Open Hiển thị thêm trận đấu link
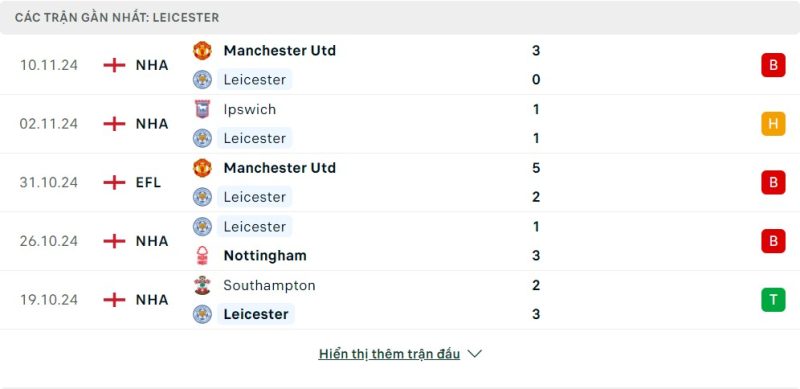Screen dimensions: 800x389 389,354
